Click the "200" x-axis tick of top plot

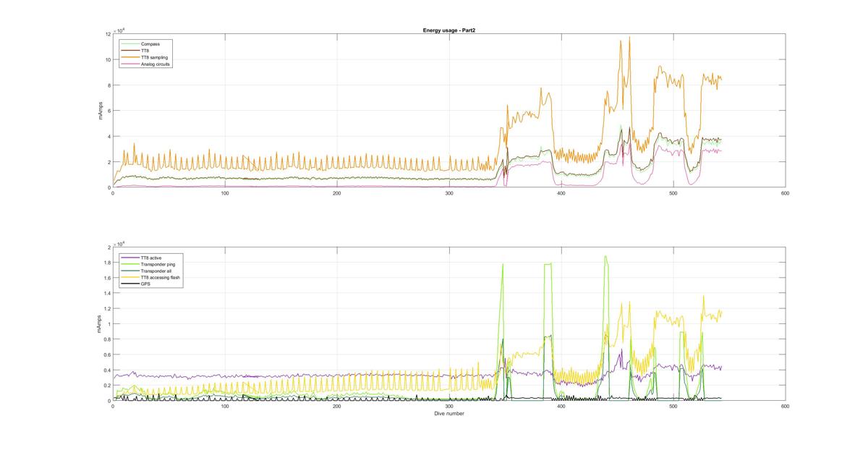(337, 193)
